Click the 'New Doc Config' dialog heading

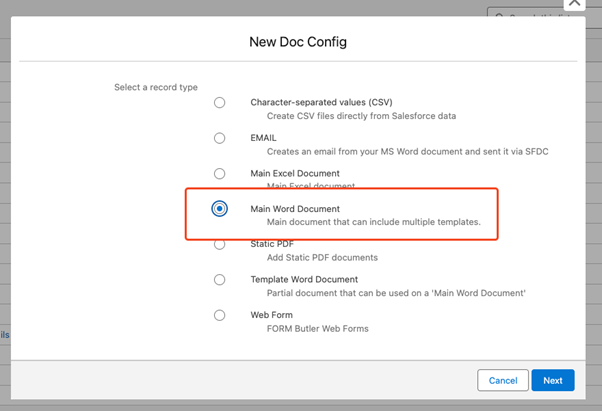pyautogui.click(x=298, y=42)
